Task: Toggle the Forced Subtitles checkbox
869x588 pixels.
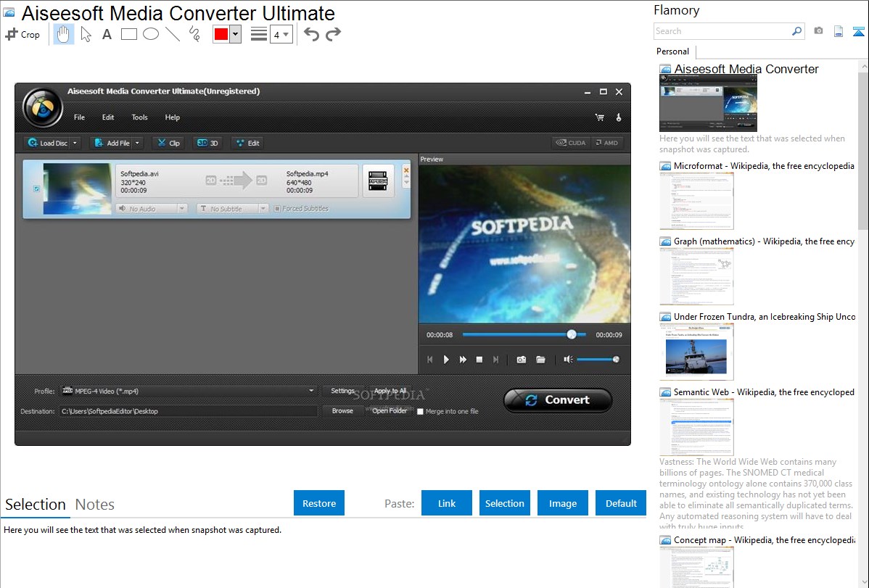Action: tap(277, 209)
